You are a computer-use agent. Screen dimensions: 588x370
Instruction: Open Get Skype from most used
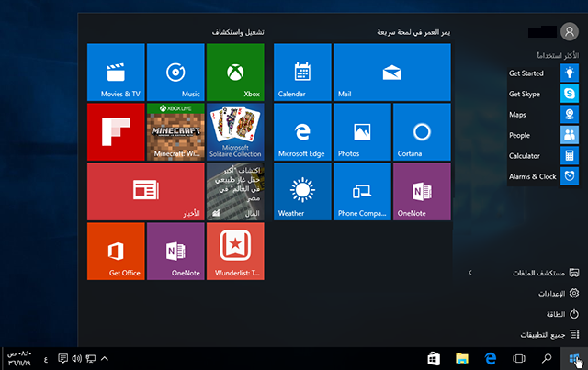543,94
